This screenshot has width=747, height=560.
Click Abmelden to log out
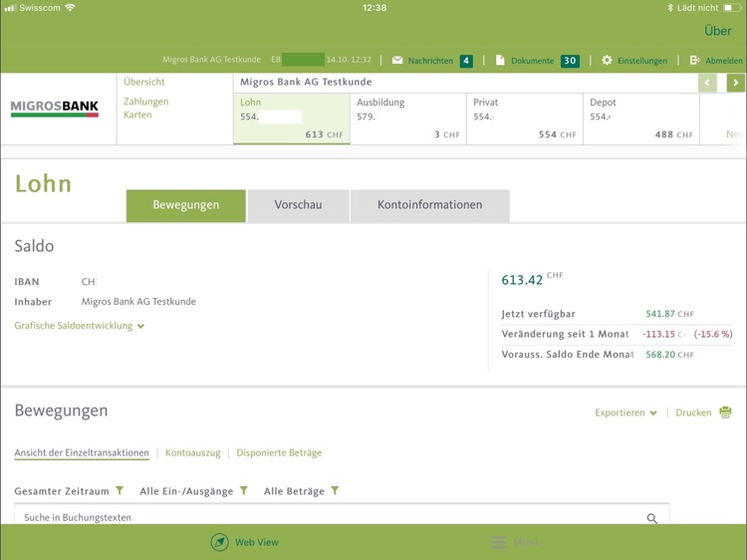[x=724, y=61]
